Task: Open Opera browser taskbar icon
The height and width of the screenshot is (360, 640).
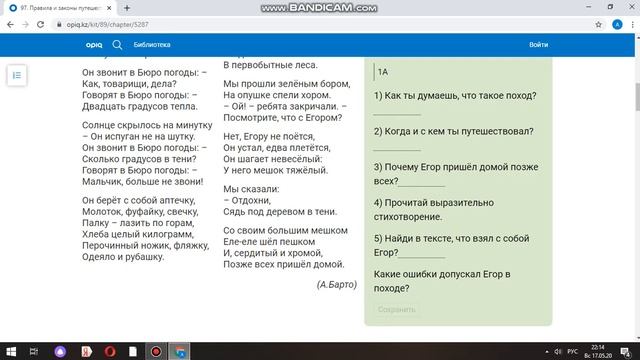Action: 110,351
